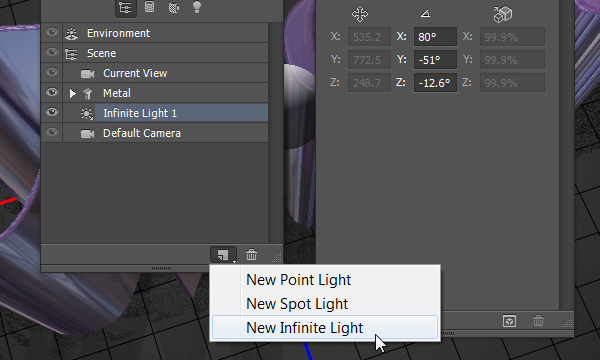
Task: Click the move position icon in Properties
Action: tap(360, 14)
